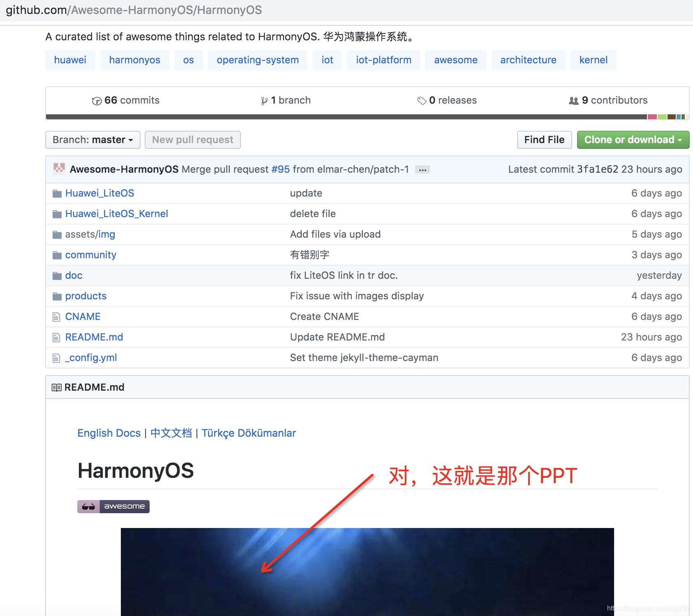The image size is (693, 616).
Task: Open the doc folder link
Action: [x=74, y=276]
